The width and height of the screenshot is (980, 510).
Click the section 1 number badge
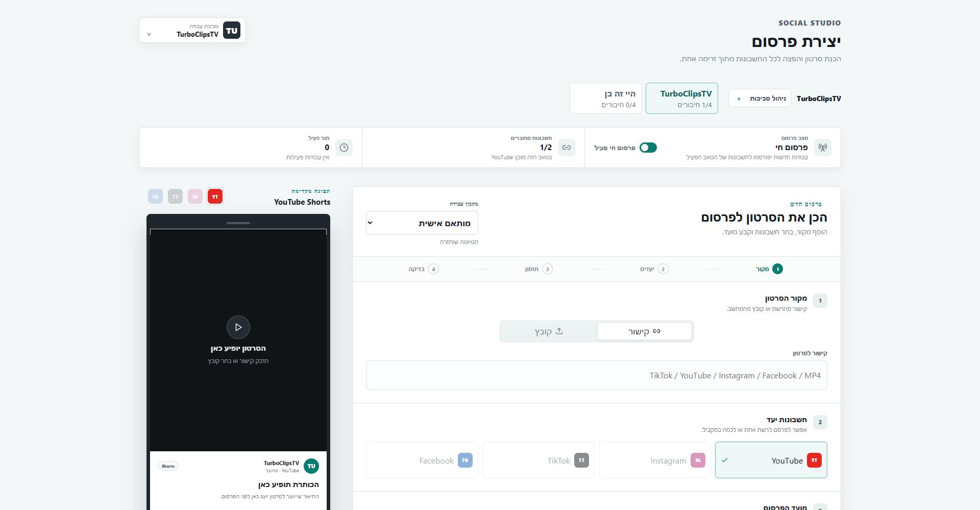click(820, 301)
